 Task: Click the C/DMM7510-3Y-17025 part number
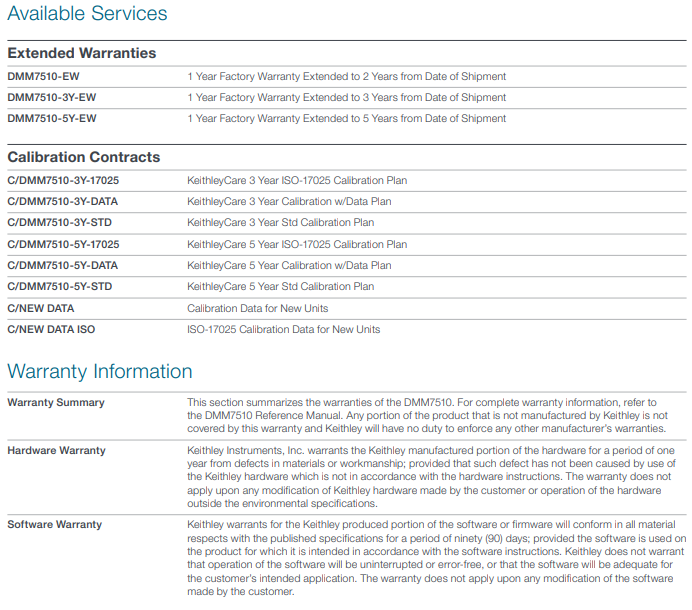63,181
